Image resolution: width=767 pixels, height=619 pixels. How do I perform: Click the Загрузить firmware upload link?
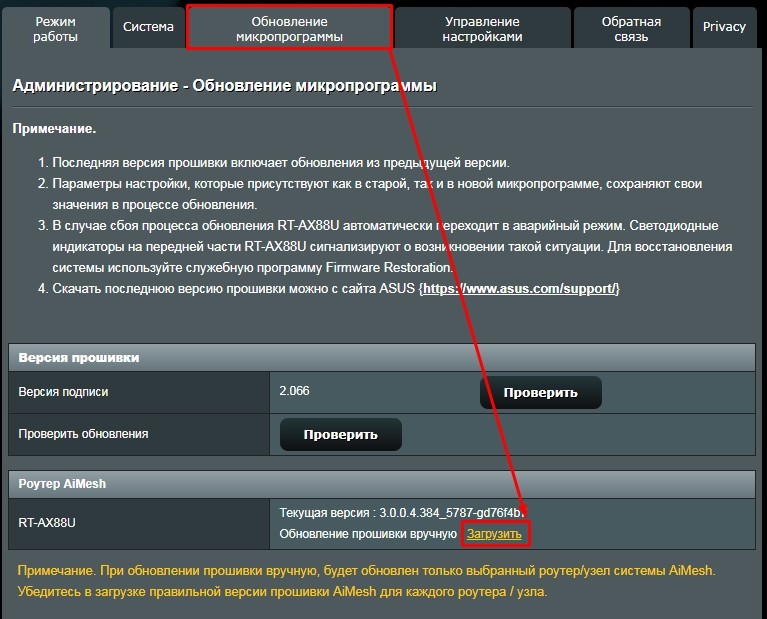pyautogui.click(x=494, y=534)
